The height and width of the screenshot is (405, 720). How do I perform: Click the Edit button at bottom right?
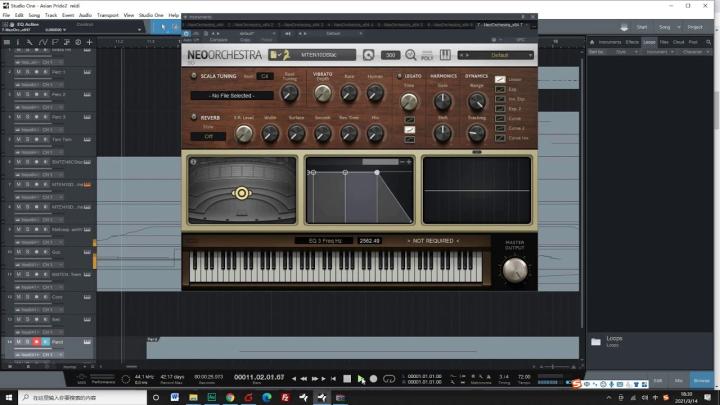658,380
